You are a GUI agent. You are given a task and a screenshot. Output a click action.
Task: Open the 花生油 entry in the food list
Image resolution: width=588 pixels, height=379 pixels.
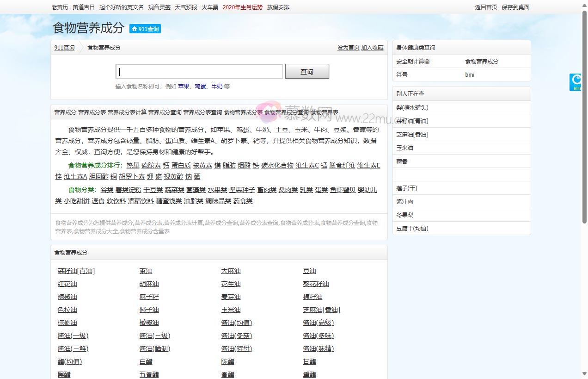pyautogui.click(x=231, y=284)
